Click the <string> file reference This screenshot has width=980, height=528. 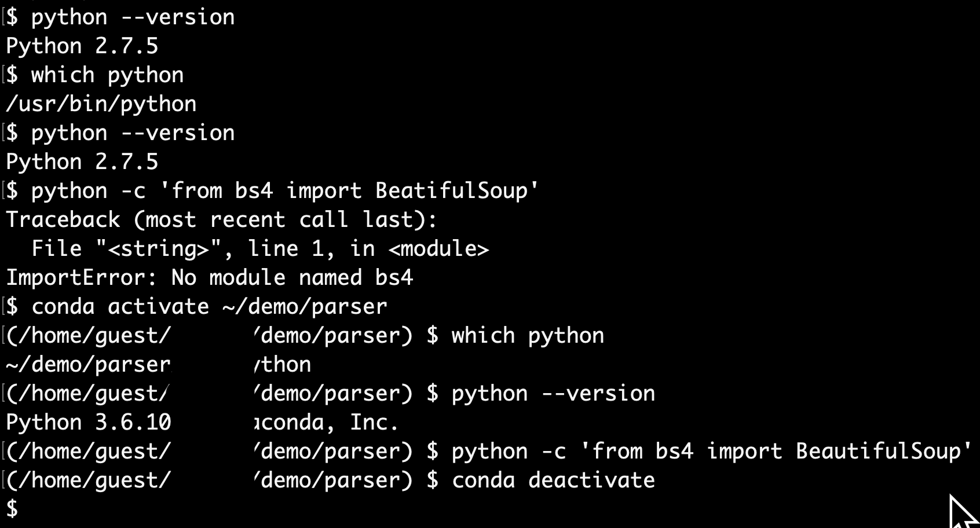159,249
